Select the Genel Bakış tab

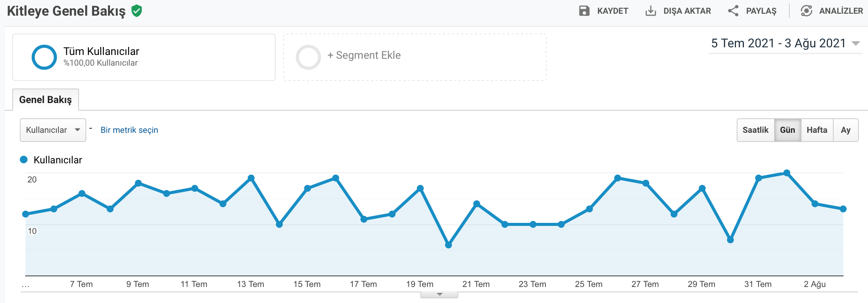(45, 100)
